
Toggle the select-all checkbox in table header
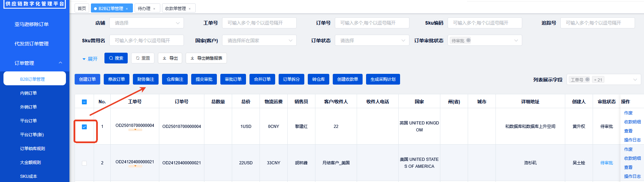tap(84, 102)
